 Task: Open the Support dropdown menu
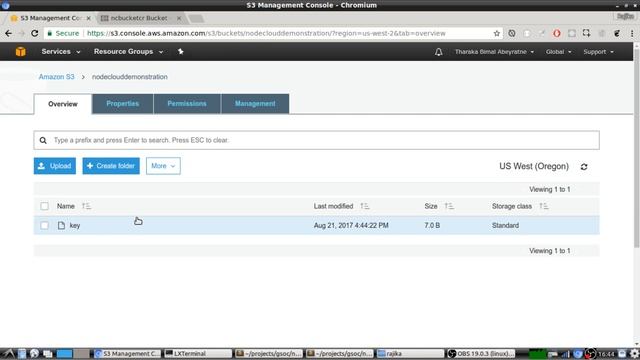pos(598,52)
